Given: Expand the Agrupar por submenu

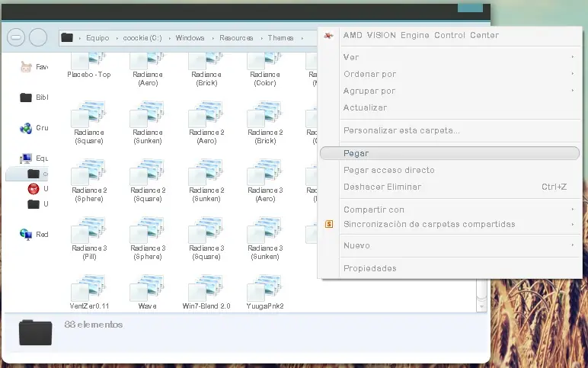Looking at the screenshot, I should [x=450, y=91].
